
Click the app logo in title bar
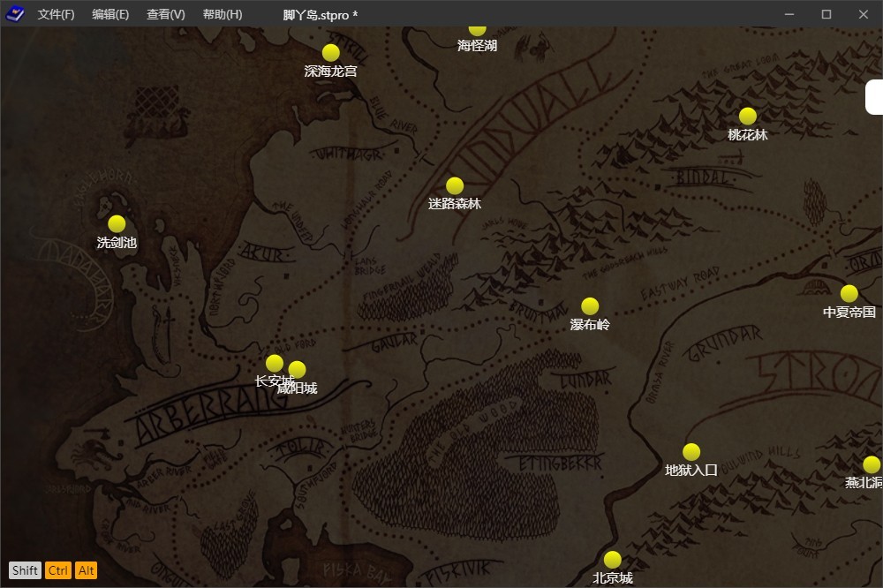click(15, 15)
